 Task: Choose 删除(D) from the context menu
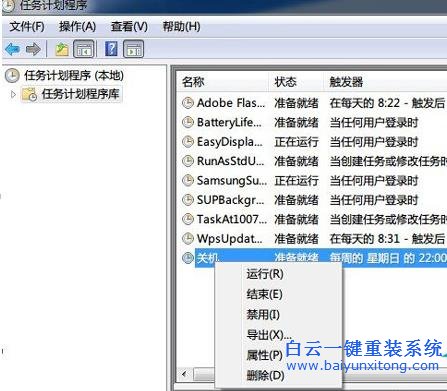coord(265,376)
